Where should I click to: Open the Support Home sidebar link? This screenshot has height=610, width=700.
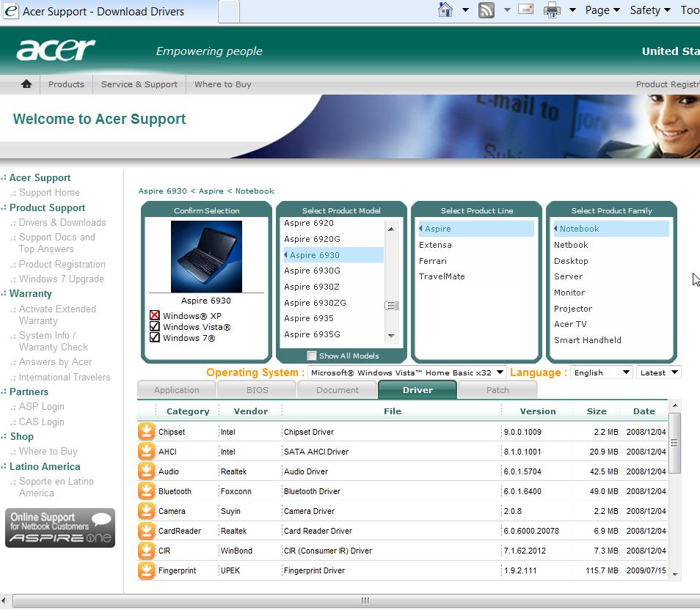click(49, 192)
